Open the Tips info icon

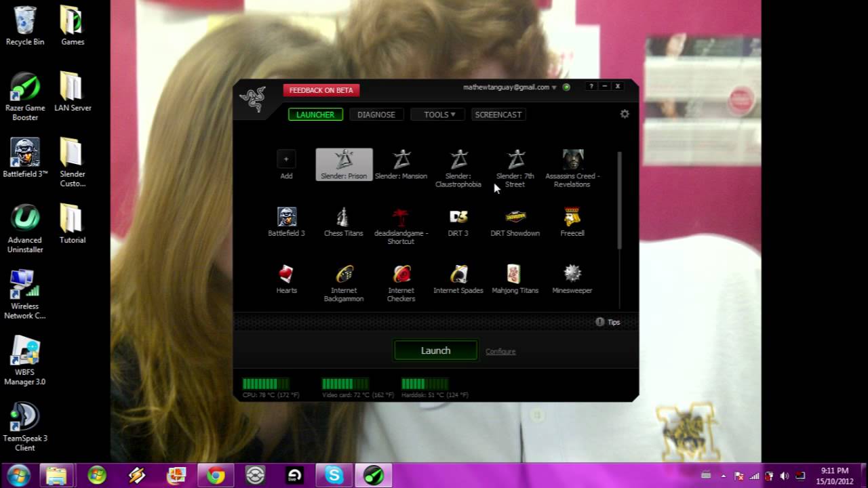(599, 322)
